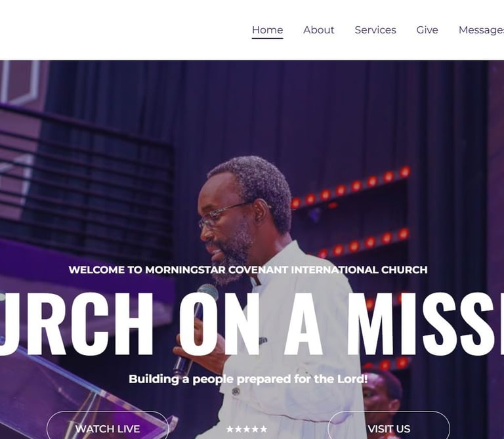Click the WATCH LIVE button

pos(108,425)
